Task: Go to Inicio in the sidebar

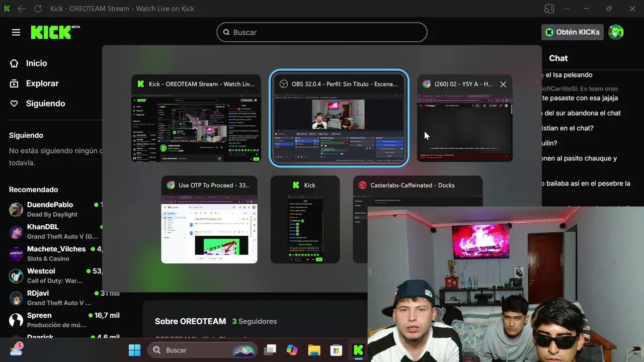Action: tap(29, 63)
